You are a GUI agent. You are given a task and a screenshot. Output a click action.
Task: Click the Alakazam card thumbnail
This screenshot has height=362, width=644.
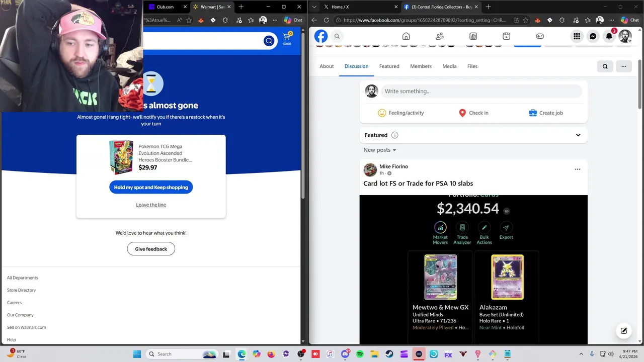pos(507,277)
